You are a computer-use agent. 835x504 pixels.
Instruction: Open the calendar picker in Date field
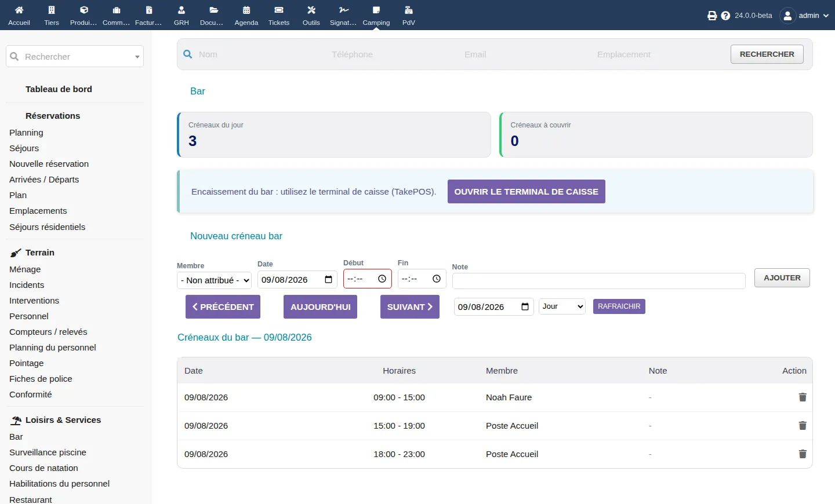328,280
